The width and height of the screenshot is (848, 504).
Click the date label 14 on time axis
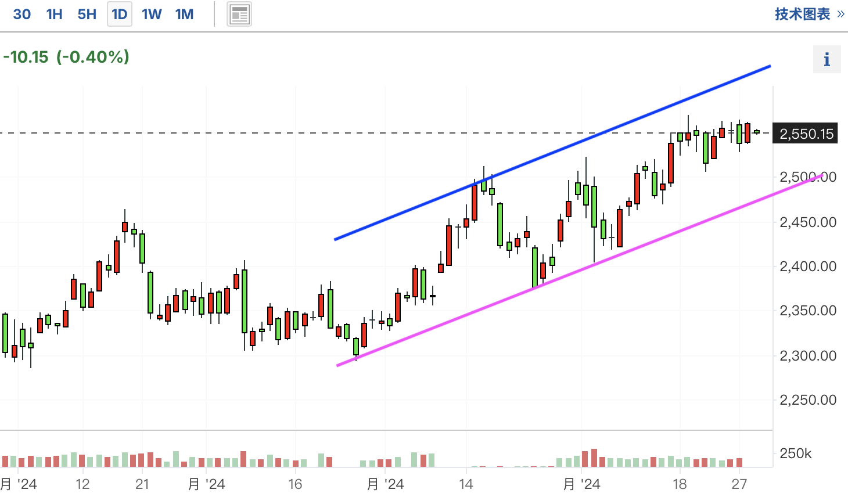(x=466, y=484)
